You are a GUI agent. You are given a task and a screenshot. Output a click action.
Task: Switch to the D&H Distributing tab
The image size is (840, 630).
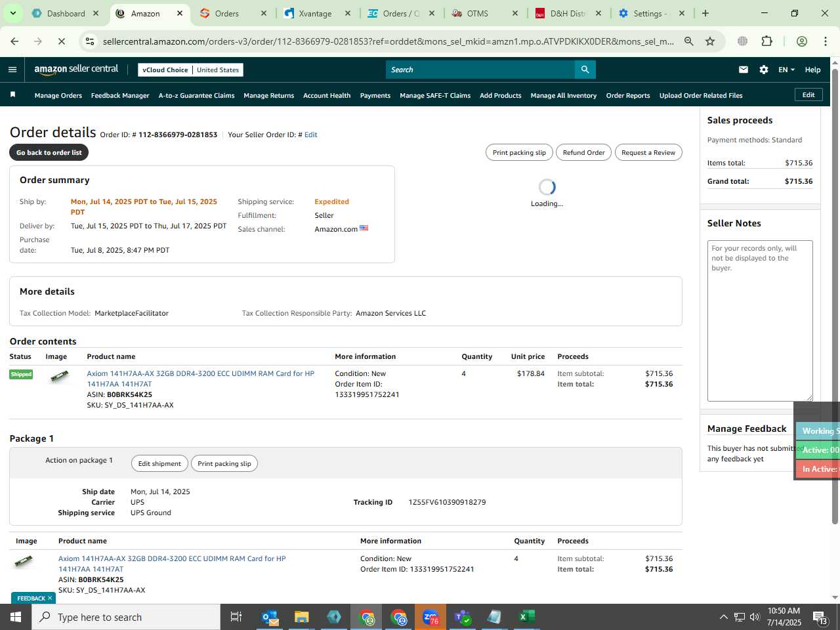click(568, 13)
